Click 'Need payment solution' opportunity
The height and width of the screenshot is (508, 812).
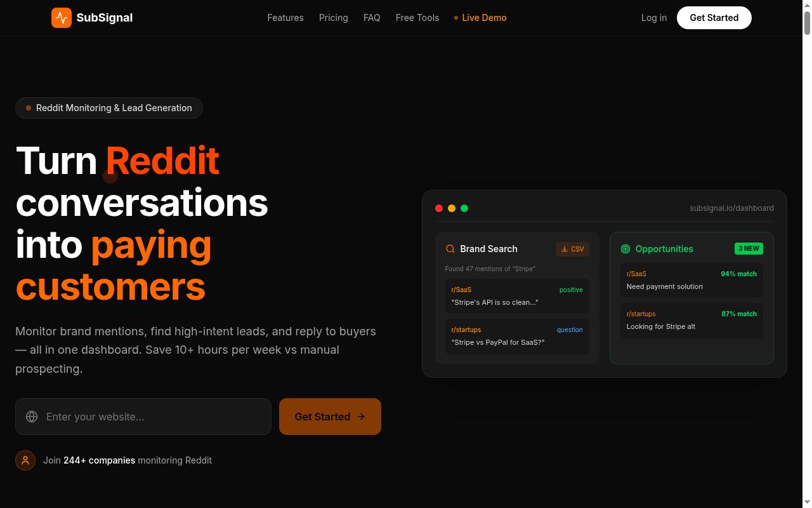click(x=665, y=286)
